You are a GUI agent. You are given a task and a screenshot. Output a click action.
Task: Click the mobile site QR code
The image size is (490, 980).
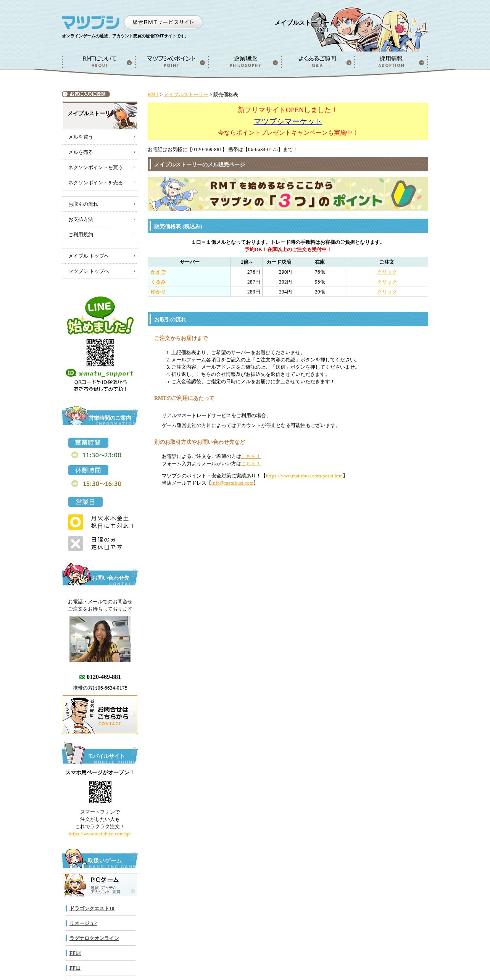[x=100, y=792]
